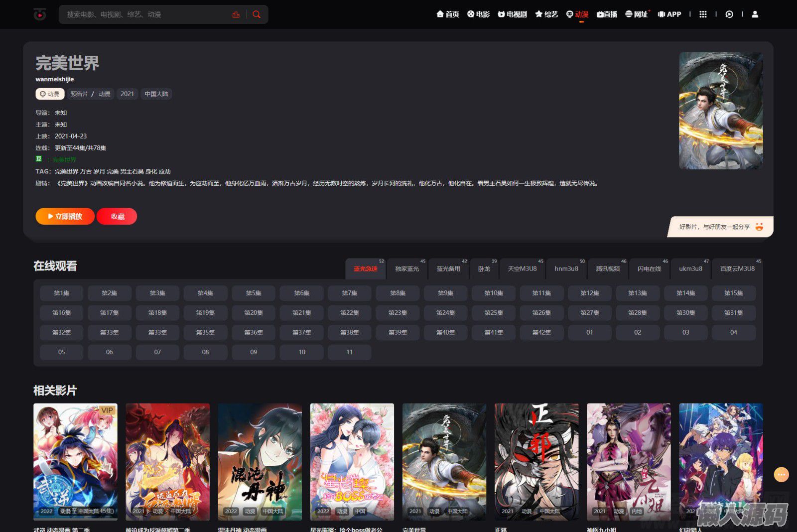This screenshot has width=797, height=532.
Task: Click the 更新至44集/共78集 status text
Action: pos(80,148)
